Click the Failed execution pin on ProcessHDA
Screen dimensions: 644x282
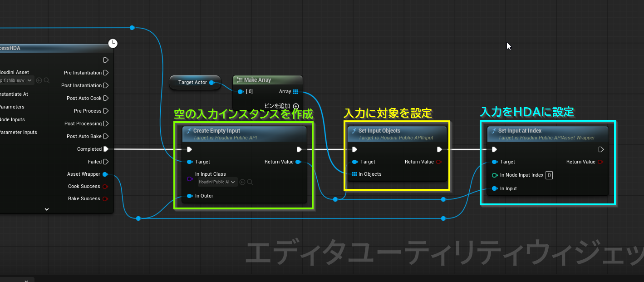pyautogui.click(x=106, y=162)
